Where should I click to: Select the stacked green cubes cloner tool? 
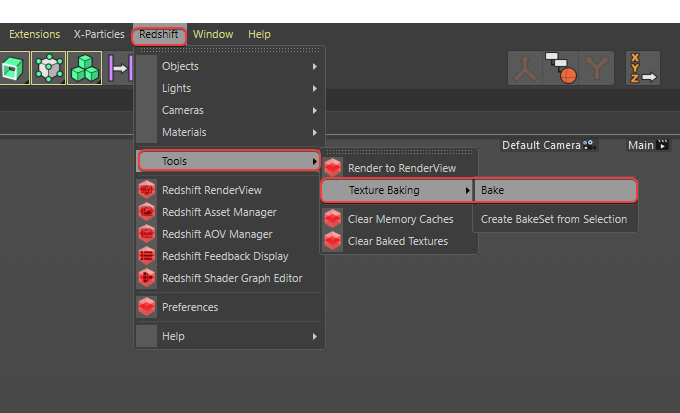tap(85, 68)
